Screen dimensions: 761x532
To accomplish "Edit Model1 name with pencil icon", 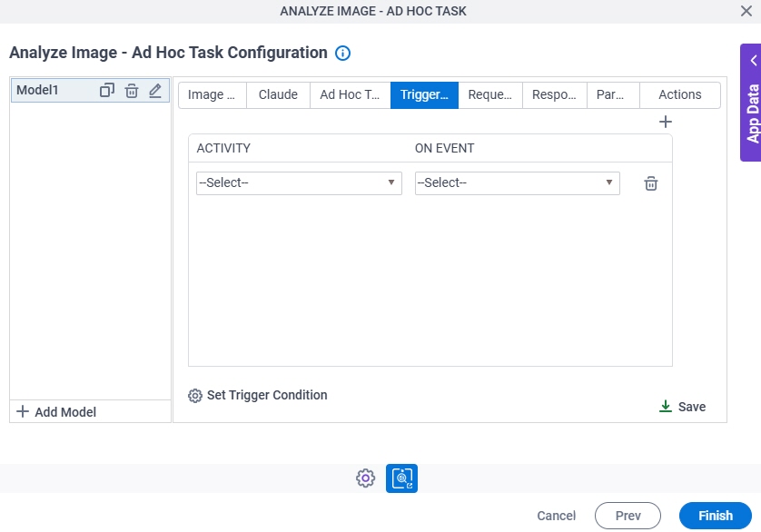I will coord(154,90).
